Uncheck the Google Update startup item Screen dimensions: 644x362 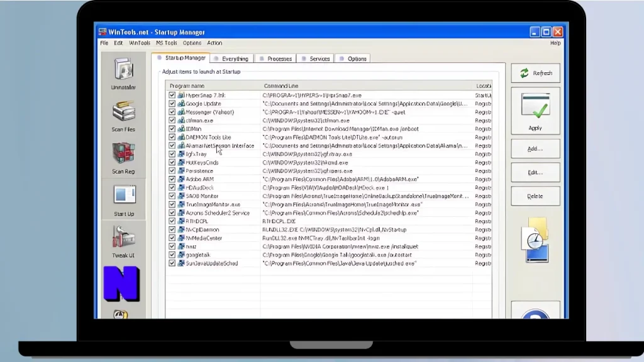[172, 104]
